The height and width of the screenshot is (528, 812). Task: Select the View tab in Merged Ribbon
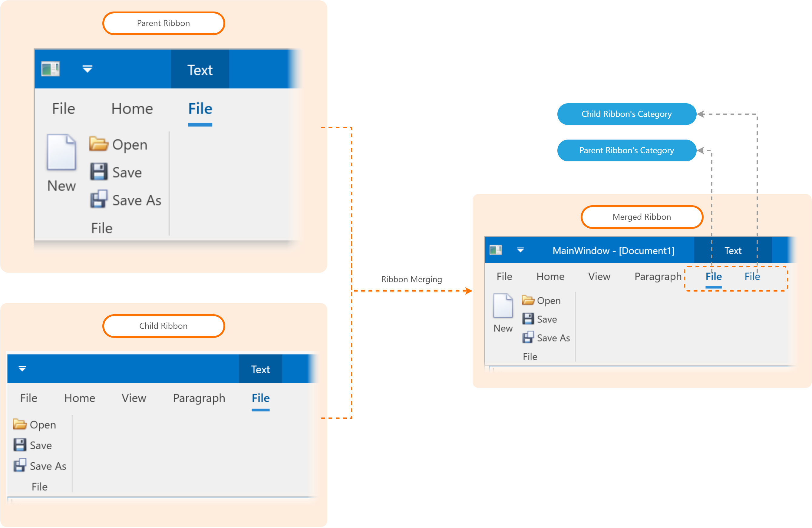coord(599,276)
